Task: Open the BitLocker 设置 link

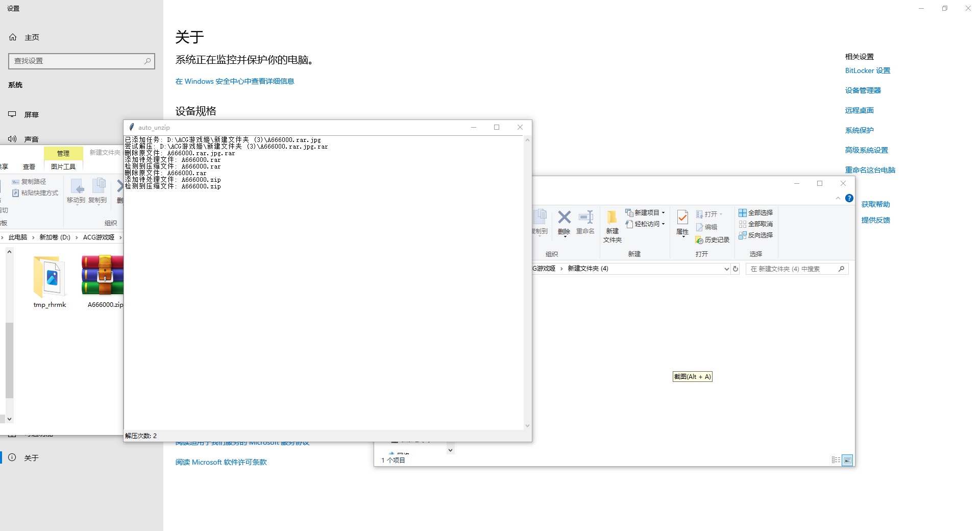Action: [867, 71]
